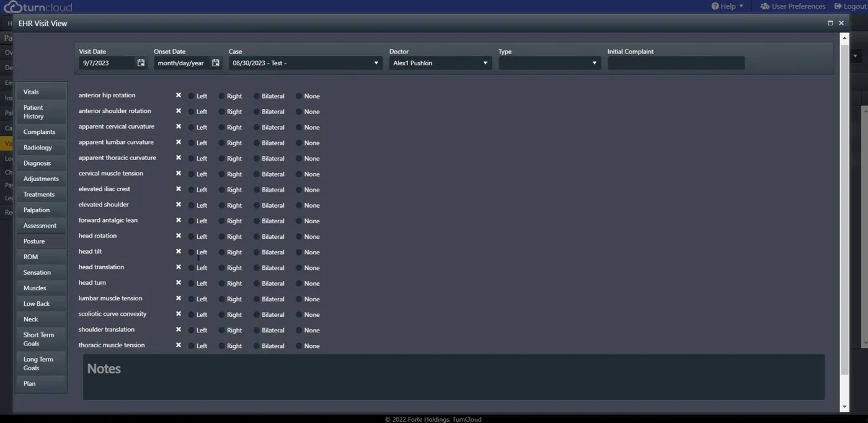This screenshot has width=868, height=423.
Task: Open User Preferences
Action: tap(793, 6)
